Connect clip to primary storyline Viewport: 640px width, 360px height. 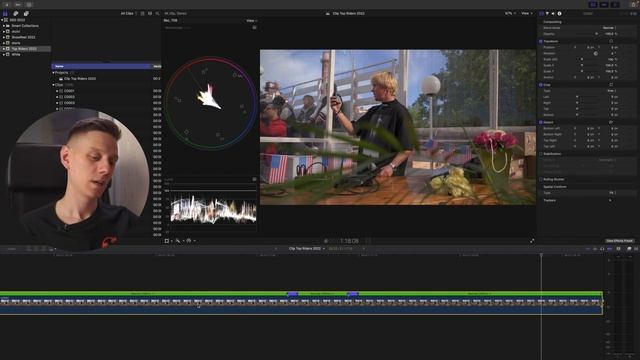coord(29,249)
